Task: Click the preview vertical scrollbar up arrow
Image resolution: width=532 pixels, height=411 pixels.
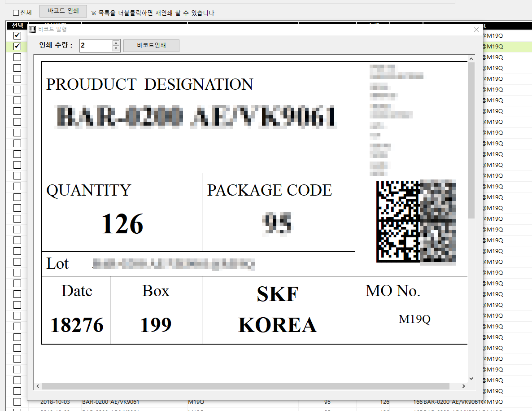Action: 471,59
